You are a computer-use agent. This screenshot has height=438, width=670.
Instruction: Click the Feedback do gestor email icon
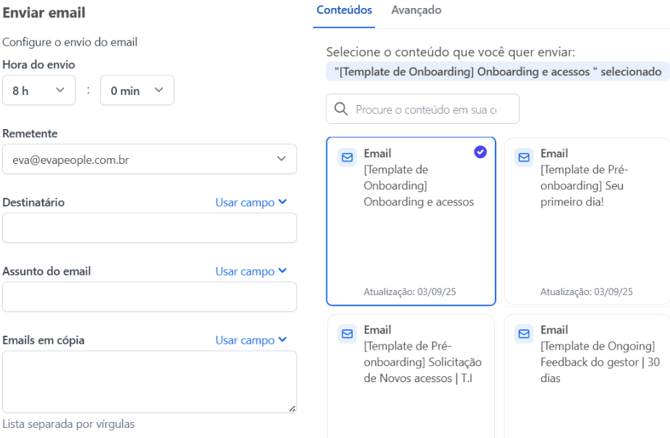coord(524,333)
